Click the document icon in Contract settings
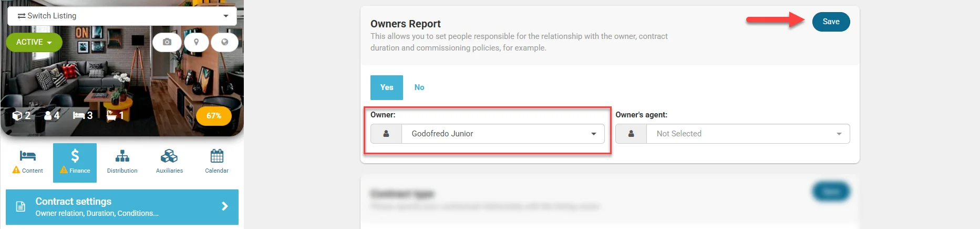 point(20,206)
